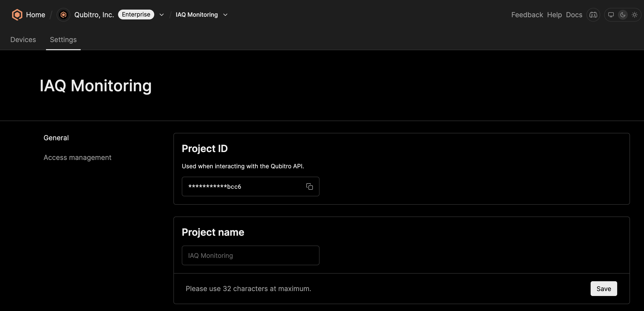Open the Home breadcrumb link
This screenshot has width=644, height=311.
(x=35, y=15)
